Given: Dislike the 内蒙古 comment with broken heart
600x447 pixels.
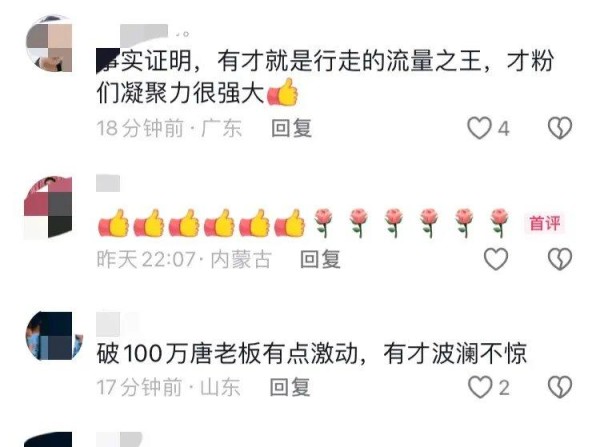Looking at the screenshot, I should [560, 259].
